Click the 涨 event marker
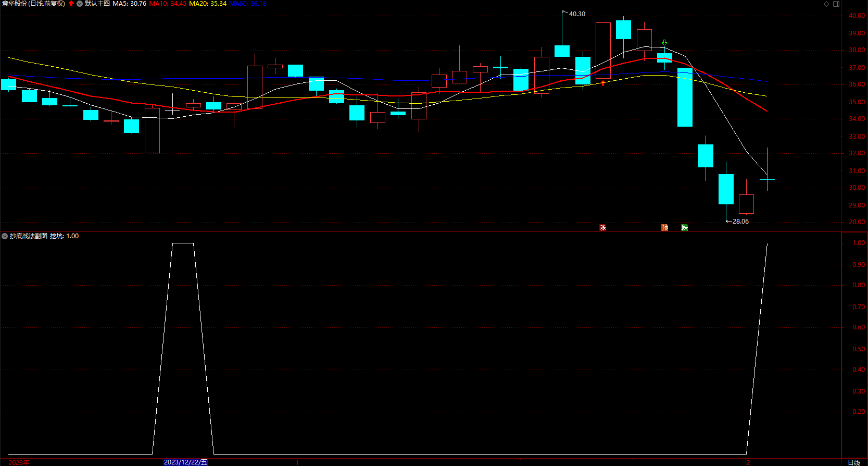The width and height of the screenshot is (868, 466). coord(602,228)
